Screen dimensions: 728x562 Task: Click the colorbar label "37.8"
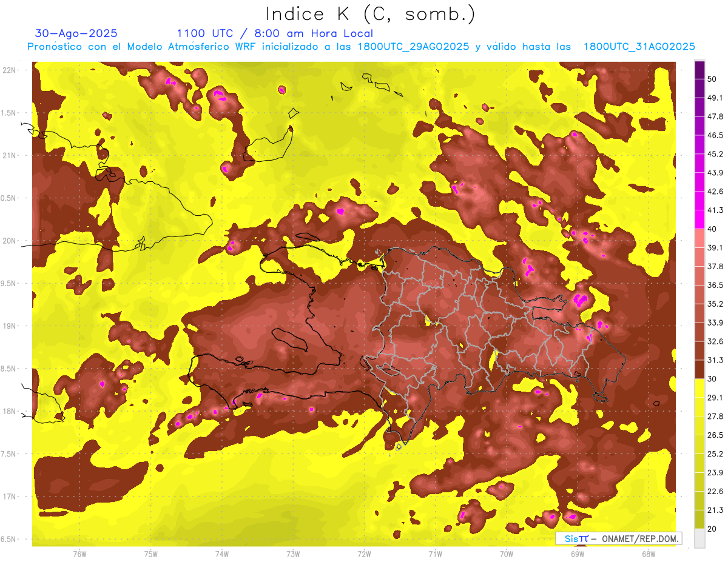click(x=715, y=266)
